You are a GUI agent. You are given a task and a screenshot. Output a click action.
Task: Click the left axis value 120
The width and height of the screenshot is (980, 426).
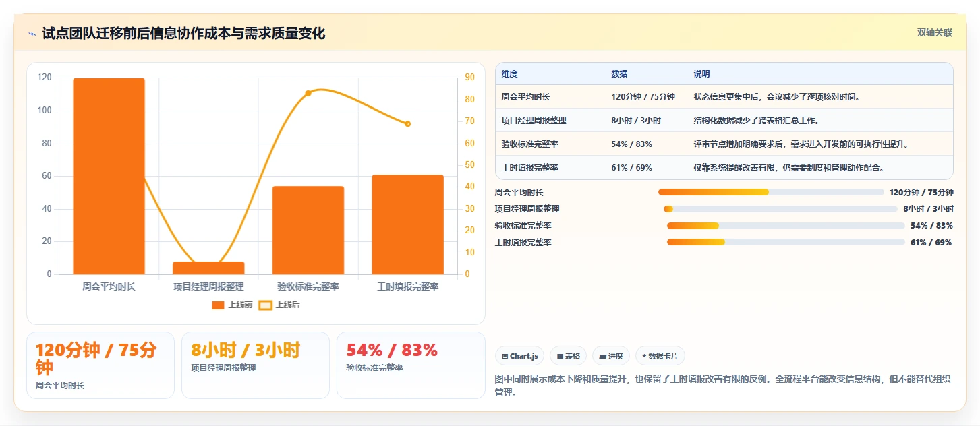pos(45,78)
